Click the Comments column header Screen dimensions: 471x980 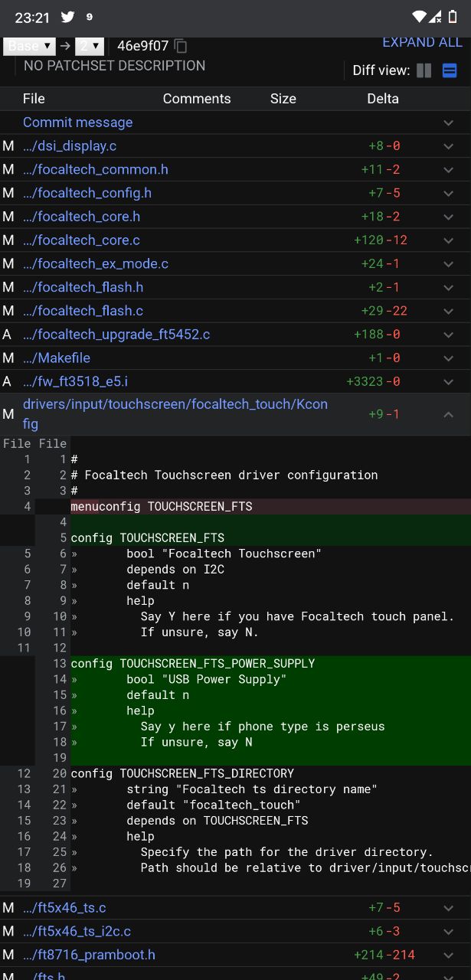coord(197,99)
